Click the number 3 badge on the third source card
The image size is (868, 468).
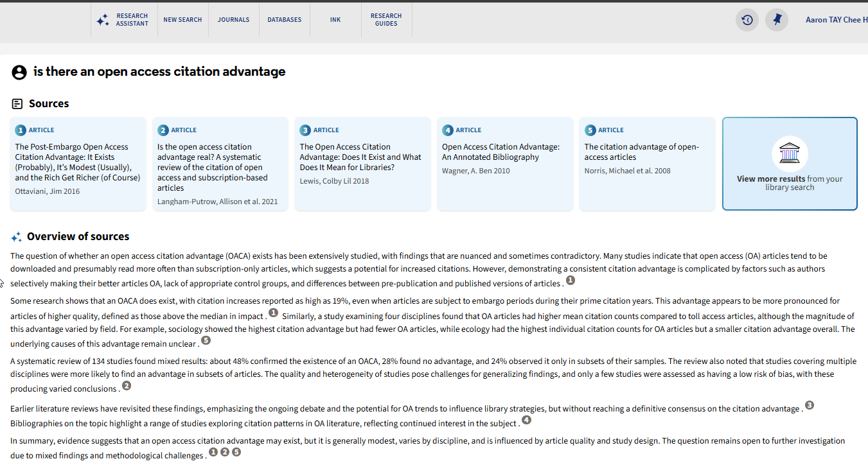coord(305,130)
